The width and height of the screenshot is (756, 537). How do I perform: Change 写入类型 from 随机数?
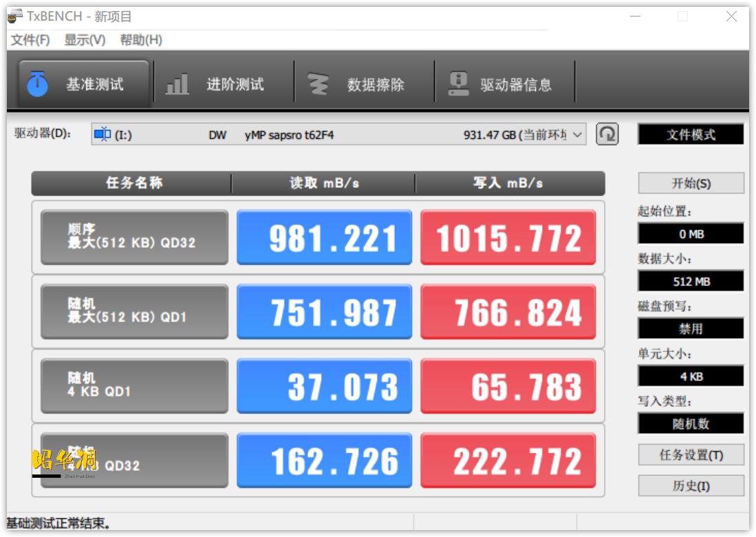[x=691, y=423]
